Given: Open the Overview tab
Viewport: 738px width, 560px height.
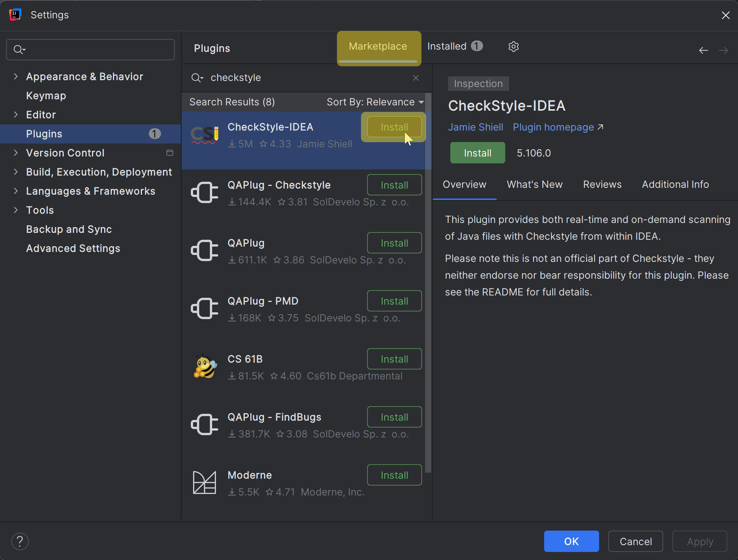Looking at the screenshot, I should click(x=464, y=185).
